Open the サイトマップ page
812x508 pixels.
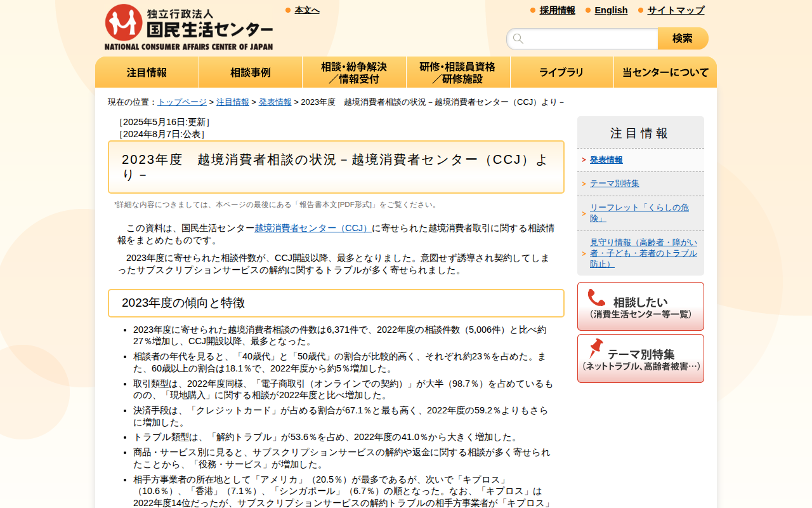coord(674,10)
